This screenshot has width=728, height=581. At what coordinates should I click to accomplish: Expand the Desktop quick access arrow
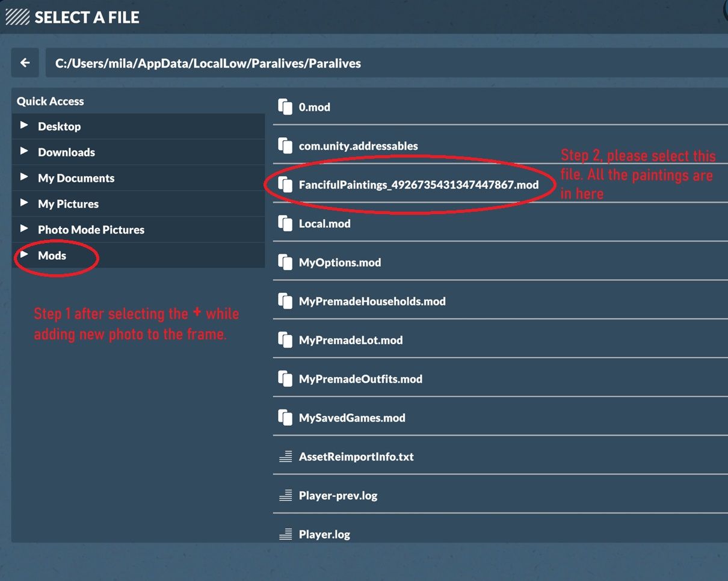[24, 125]
